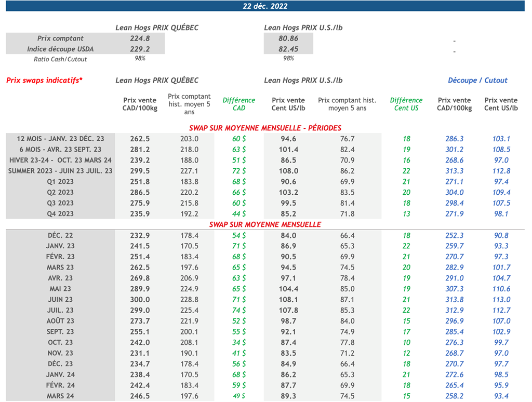Select the Différence CAD column header
Screen dimensions: 532x402
coord(239,104)
